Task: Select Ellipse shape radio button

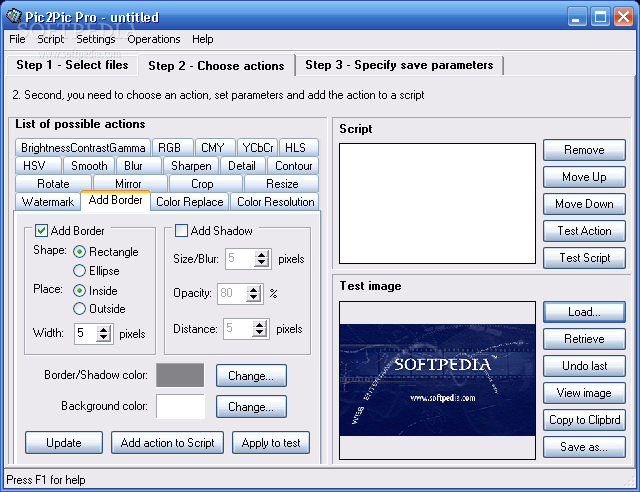Action: click(x=80, y=271)
